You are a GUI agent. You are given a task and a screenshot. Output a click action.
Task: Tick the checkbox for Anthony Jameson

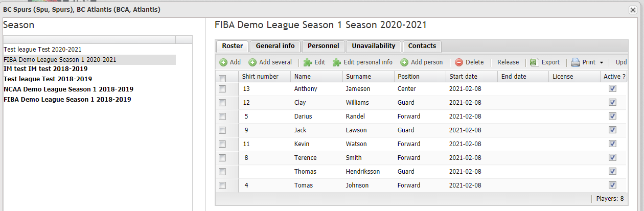[222, 89]
